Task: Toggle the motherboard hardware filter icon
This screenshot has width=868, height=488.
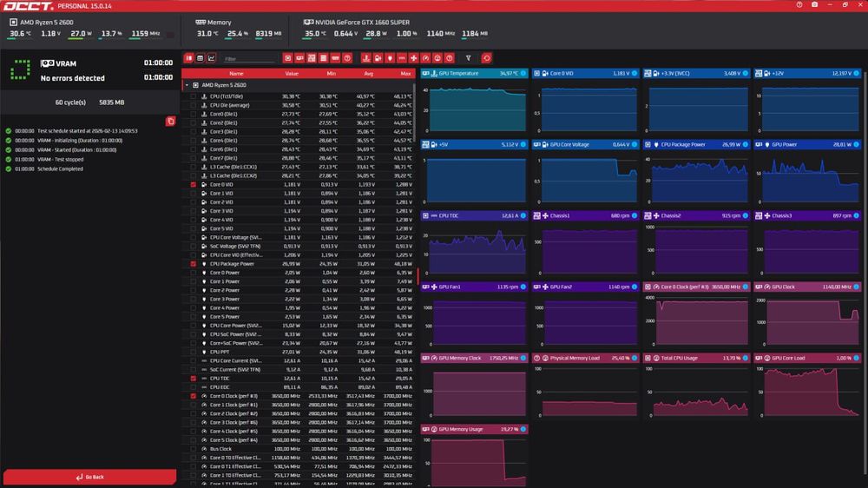Action: pos(312,58)
